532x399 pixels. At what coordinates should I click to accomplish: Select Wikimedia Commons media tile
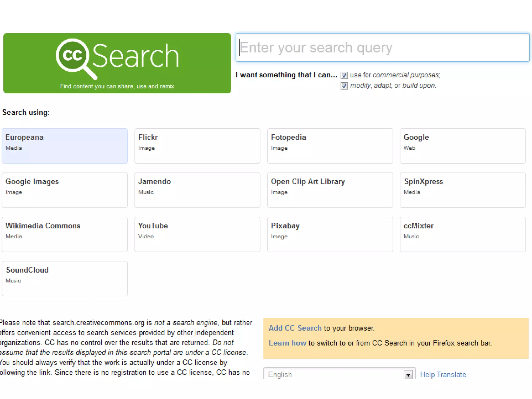click(65, 234)
